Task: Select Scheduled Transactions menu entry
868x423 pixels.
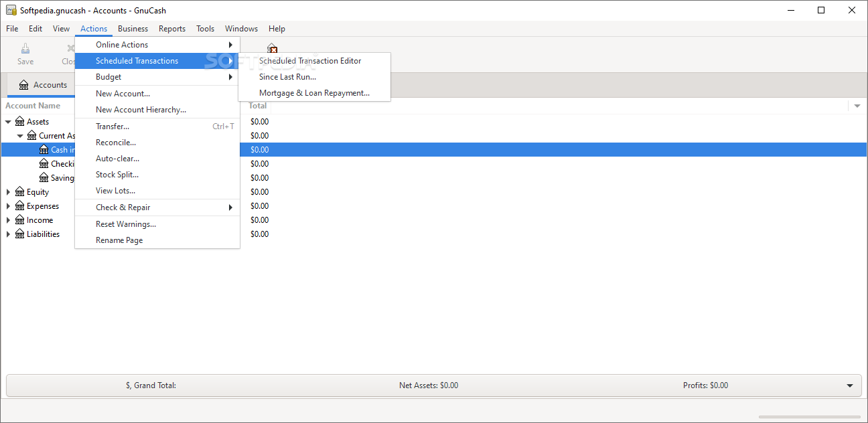Action: click(157, 61)
